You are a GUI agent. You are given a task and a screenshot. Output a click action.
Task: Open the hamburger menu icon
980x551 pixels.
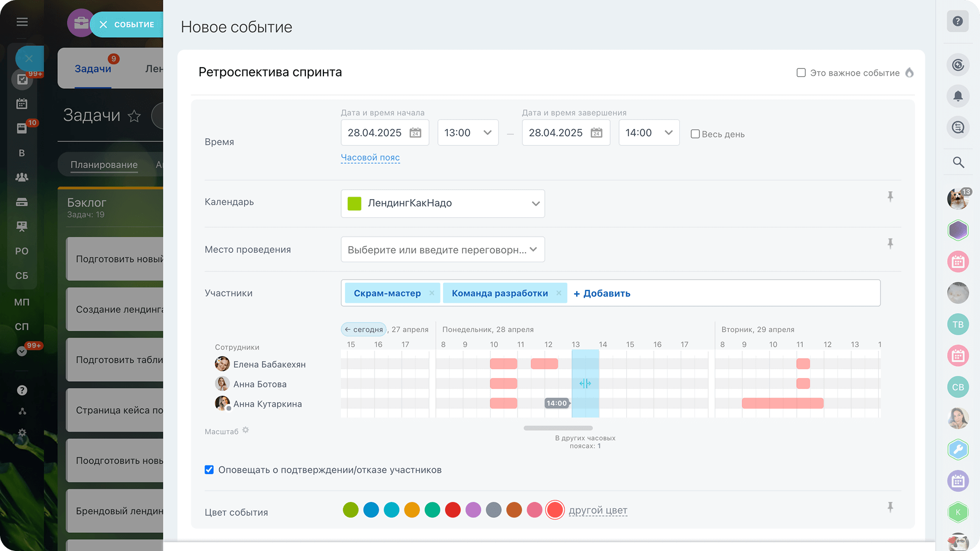(x=22, y=22)
